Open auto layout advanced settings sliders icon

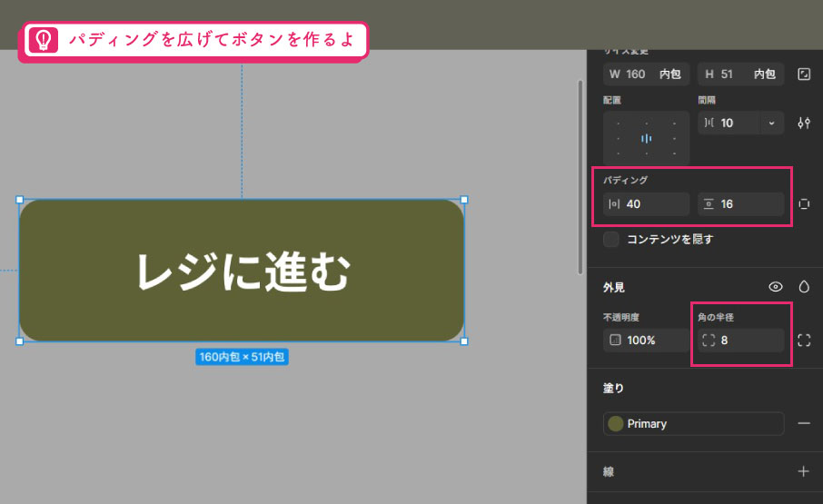804,124
